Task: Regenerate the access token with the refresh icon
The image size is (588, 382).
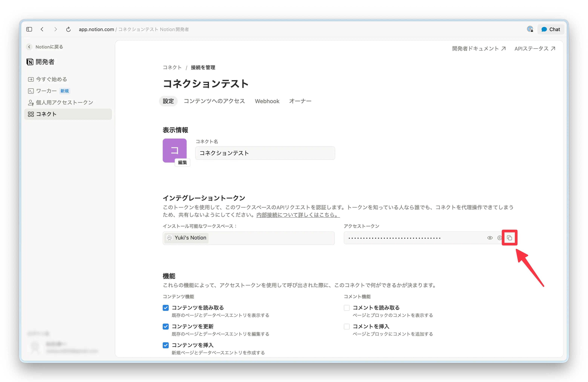Action: coord(499,238)
